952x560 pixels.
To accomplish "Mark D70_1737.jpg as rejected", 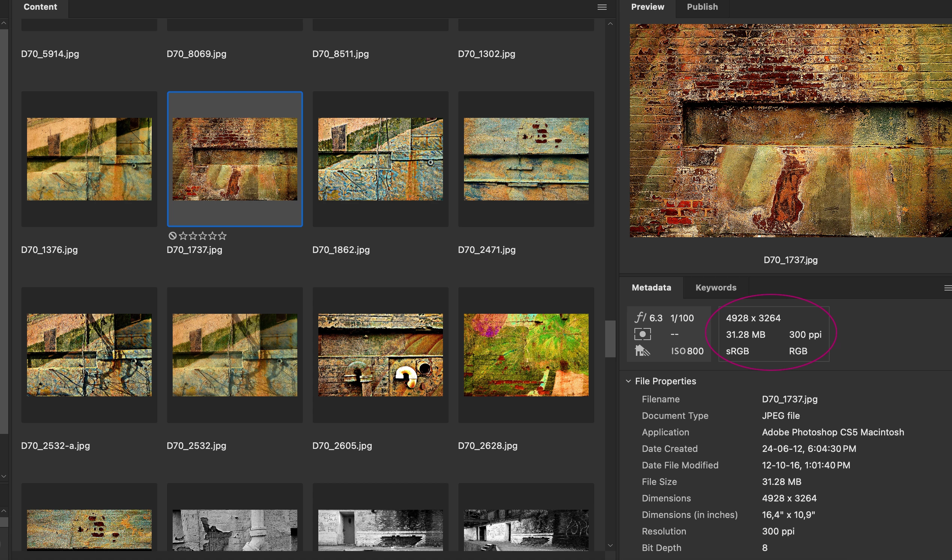I will pyautogui.click(x=172, y=236).
